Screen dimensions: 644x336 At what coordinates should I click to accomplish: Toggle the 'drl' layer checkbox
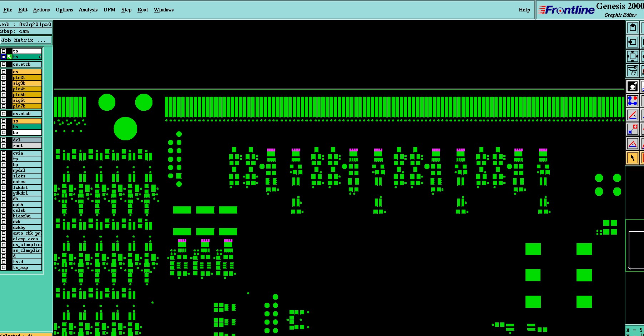pyautogui.click(x=4, y=140)
